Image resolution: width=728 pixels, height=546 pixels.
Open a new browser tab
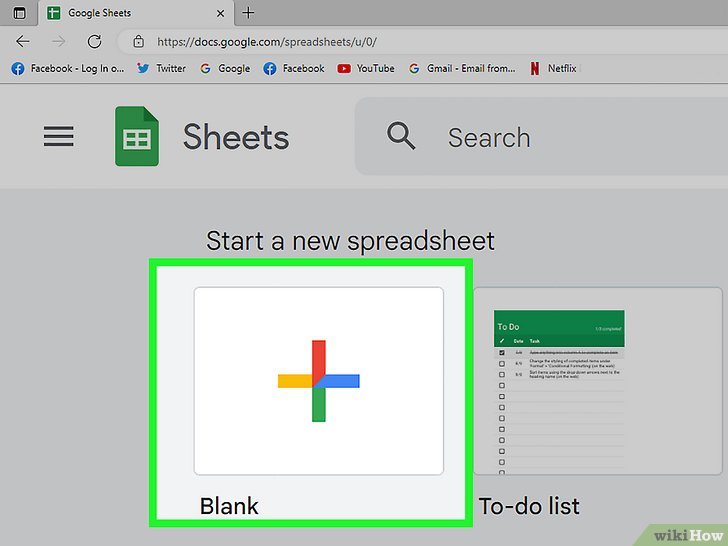(248, 13)
